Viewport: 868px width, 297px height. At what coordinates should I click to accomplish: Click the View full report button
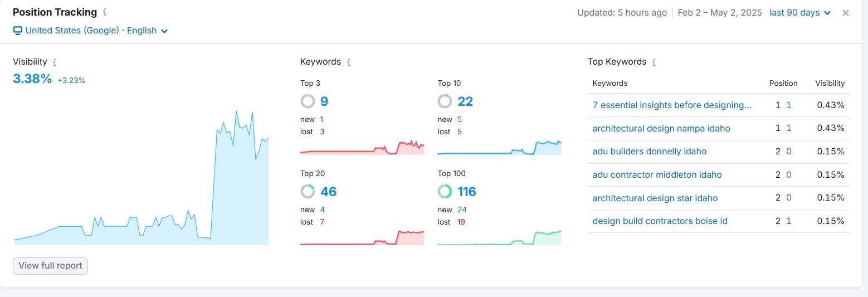(x=50, y=266)
